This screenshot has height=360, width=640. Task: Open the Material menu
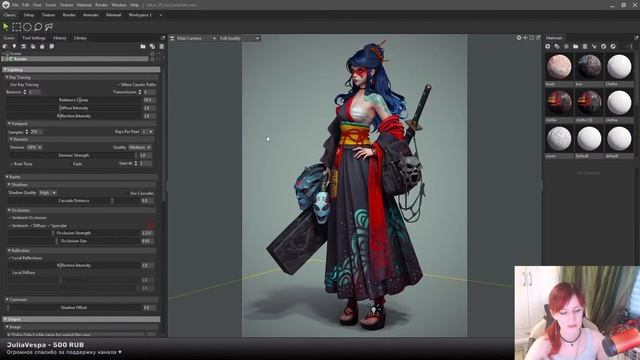click(84, 5)
